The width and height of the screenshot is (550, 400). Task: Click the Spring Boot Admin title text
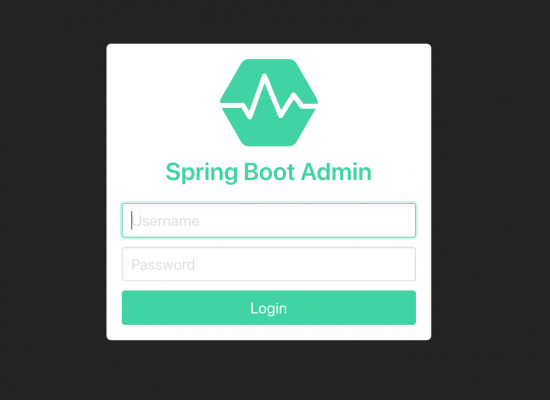269,172
